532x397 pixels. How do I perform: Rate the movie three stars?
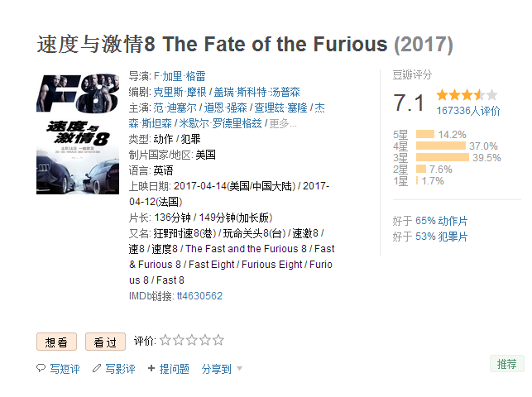coord(192,340)
